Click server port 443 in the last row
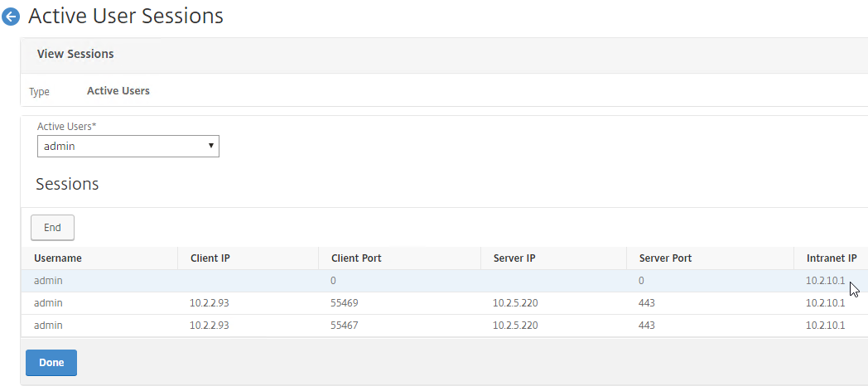868x386 pixels. pos(647,326)
